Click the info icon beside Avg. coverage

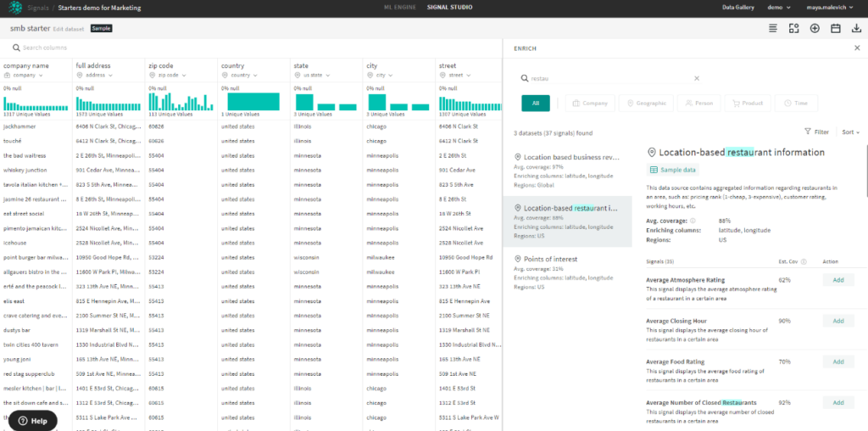point(693,221)
